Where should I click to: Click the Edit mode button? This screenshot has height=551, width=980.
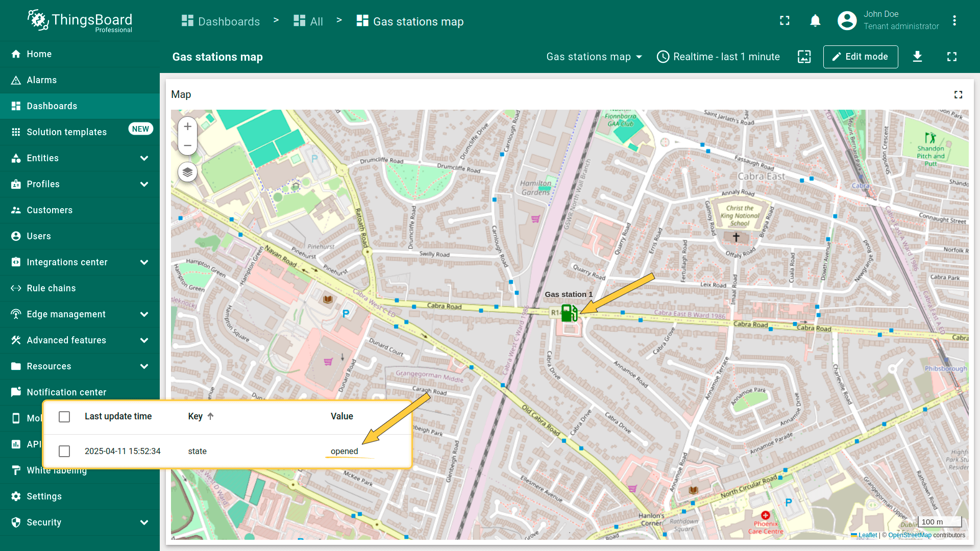[x=860, y=57]
